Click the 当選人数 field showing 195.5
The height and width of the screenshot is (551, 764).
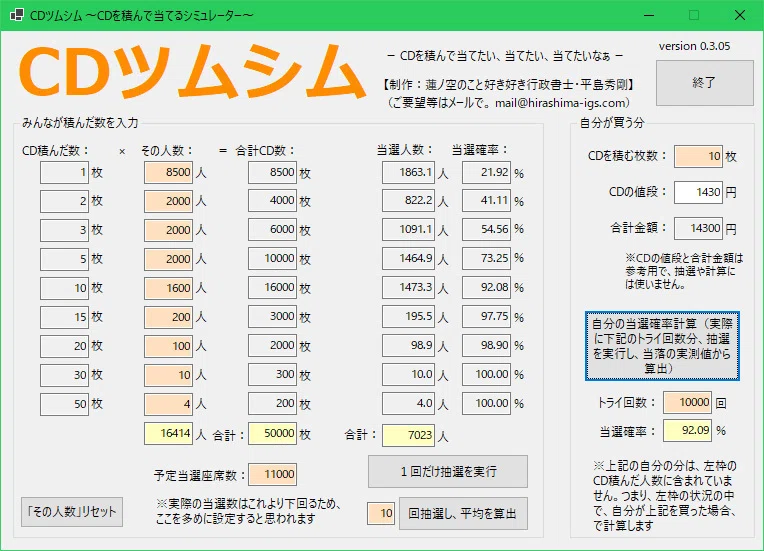coord(408,317)
